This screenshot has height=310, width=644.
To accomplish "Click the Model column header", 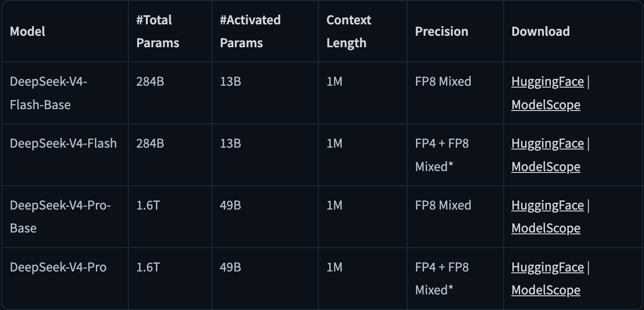I will tap(28, 32).
